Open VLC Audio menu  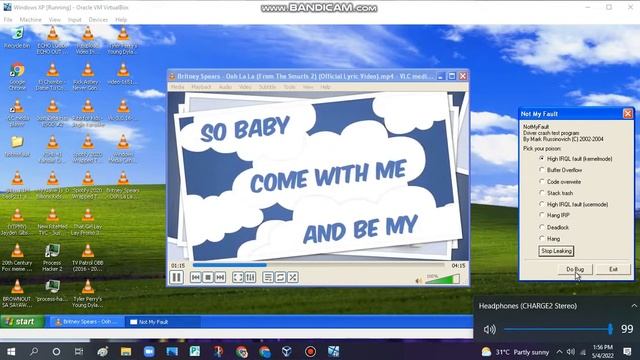click(225, 87)
